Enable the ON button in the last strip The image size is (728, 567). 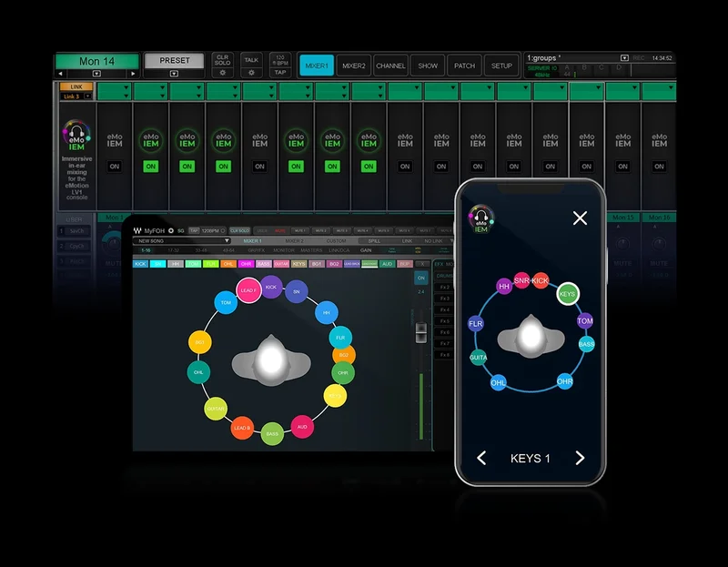tap(659, 167)
